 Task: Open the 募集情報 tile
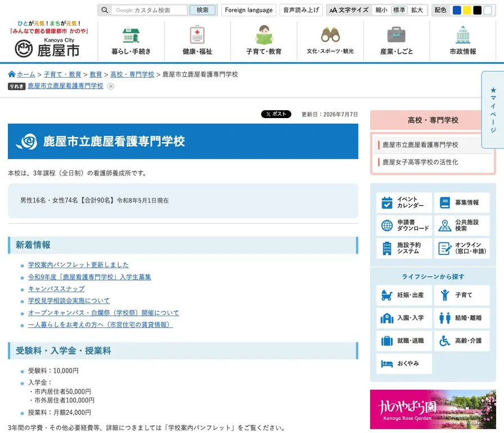[x=462, y=202]
